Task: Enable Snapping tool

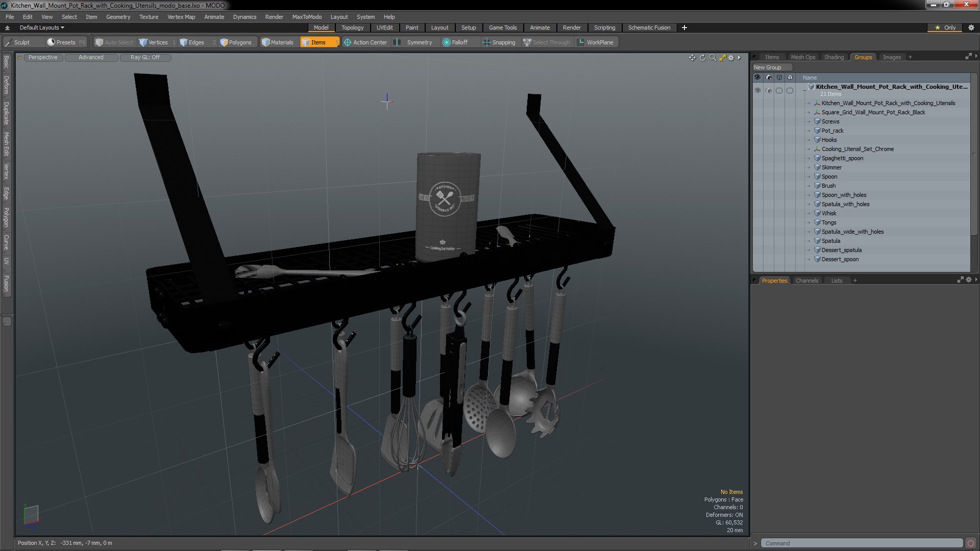Action: (x=499, y=42)
